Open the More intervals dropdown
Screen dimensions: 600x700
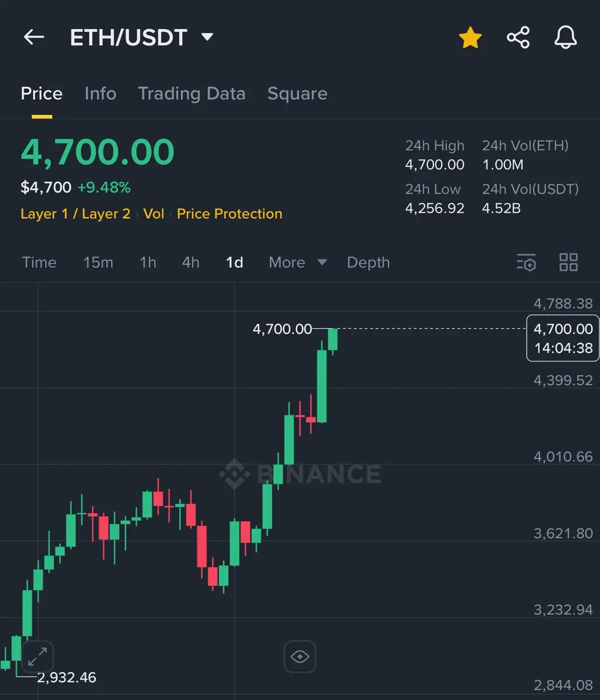click(298, 262)
